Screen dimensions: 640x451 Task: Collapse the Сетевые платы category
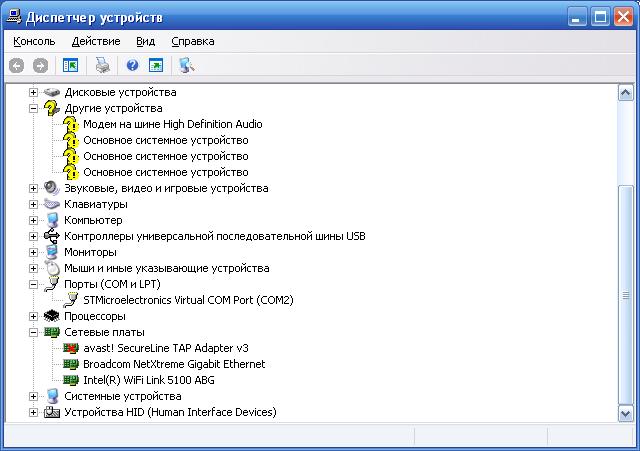(33, 332)
